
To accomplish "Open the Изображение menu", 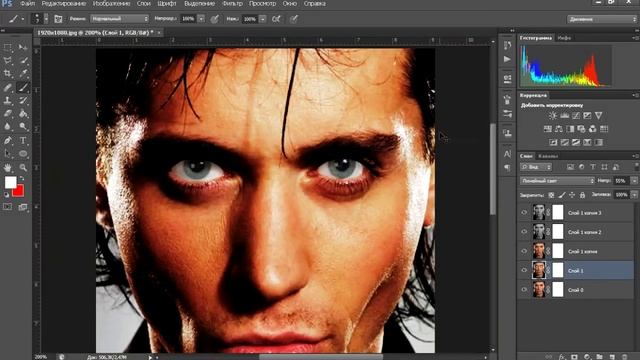I will coord(111,4).
